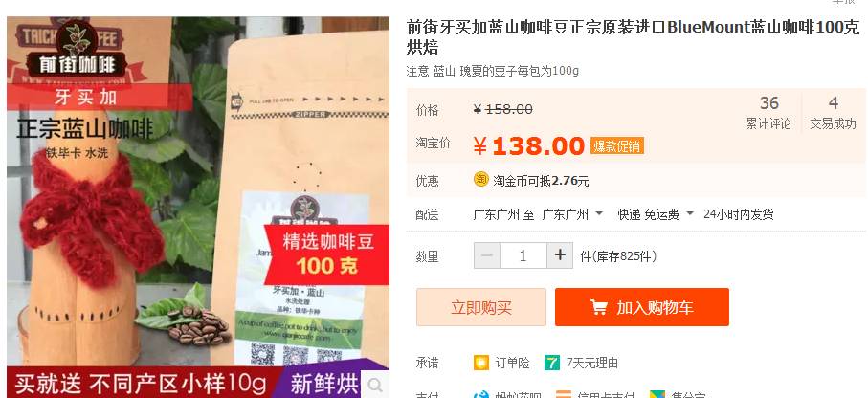Click the product title text
This screenshot has height=398, width=868.
coord(634,37)
